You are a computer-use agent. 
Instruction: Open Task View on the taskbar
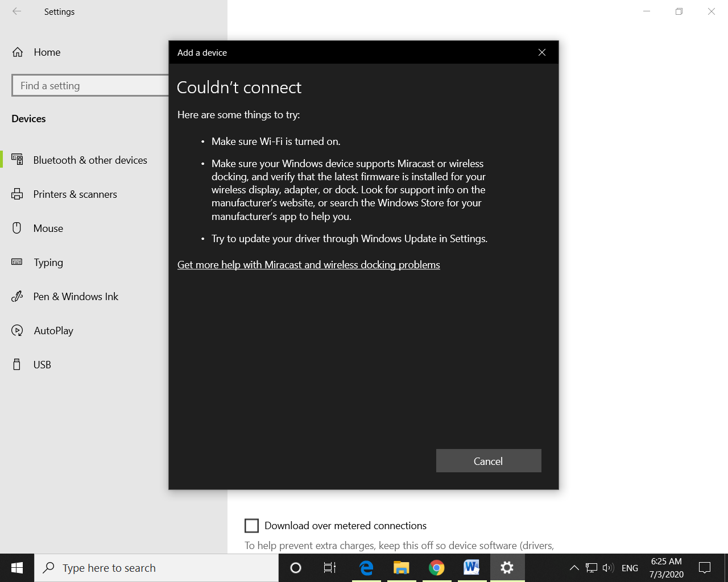click(x=330, y=568)
